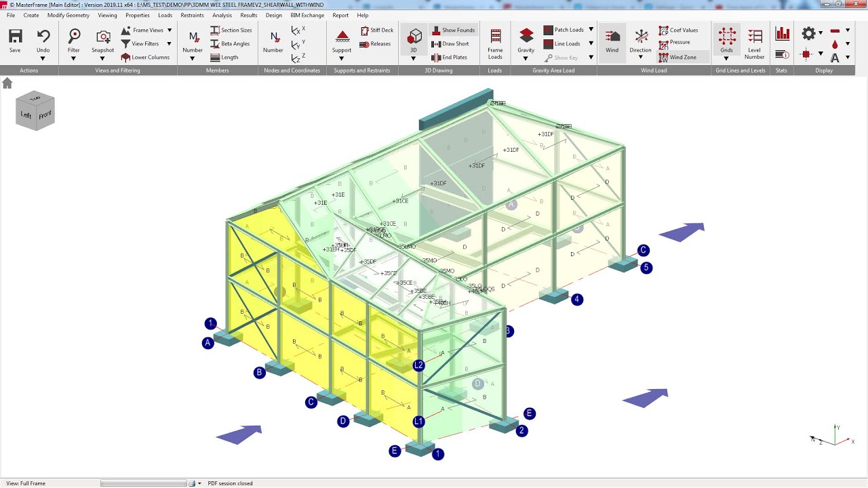The image size is (868, 488).
Task: Click the Undo arrow icon
Action: [x=43, y=37]
